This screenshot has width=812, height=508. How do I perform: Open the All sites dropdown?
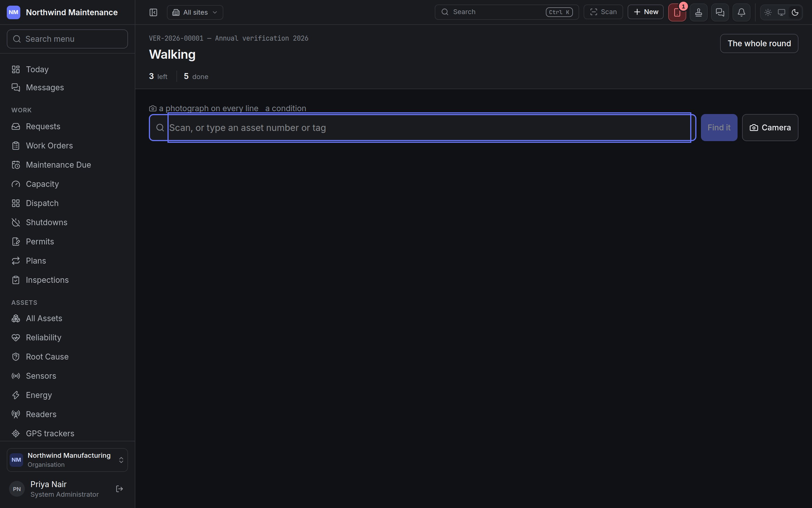click(195, 12)
